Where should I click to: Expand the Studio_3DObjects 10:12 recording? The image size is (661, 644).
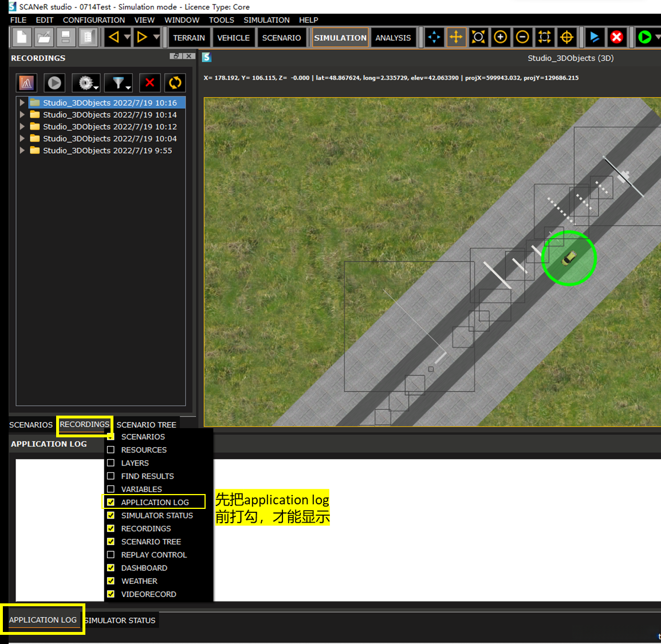pos(22,127)
